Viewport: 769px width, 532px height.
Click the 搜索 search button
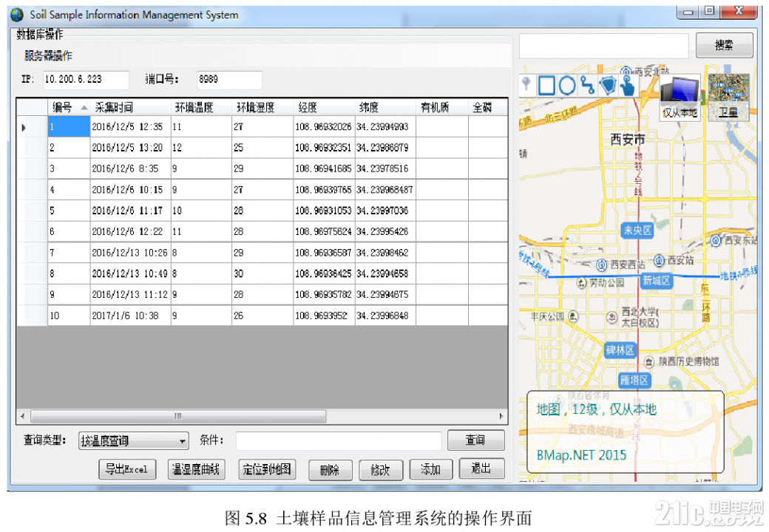tap(724, 46)
